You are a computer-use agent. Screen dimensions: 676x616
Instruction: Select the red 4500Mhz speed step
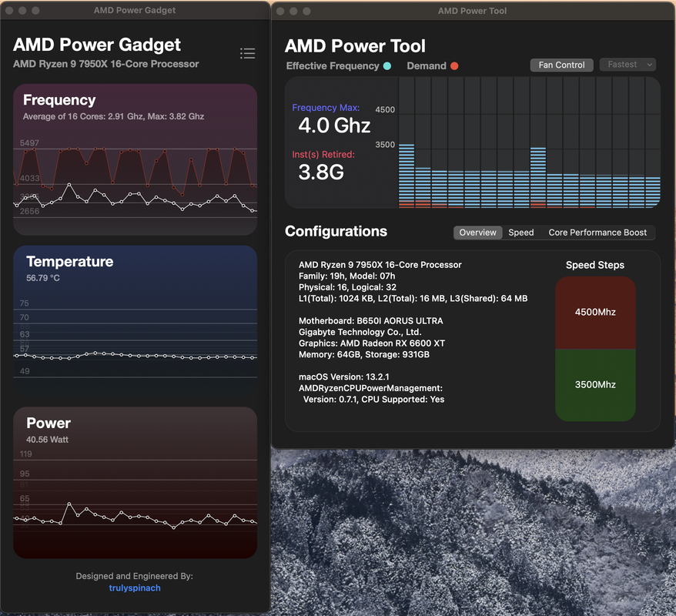pyautogui.click(x=595, y=313)
